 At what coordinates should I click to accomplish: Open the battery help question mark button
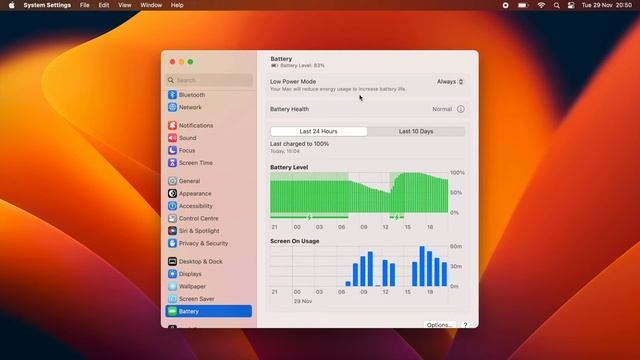[465, 325]
